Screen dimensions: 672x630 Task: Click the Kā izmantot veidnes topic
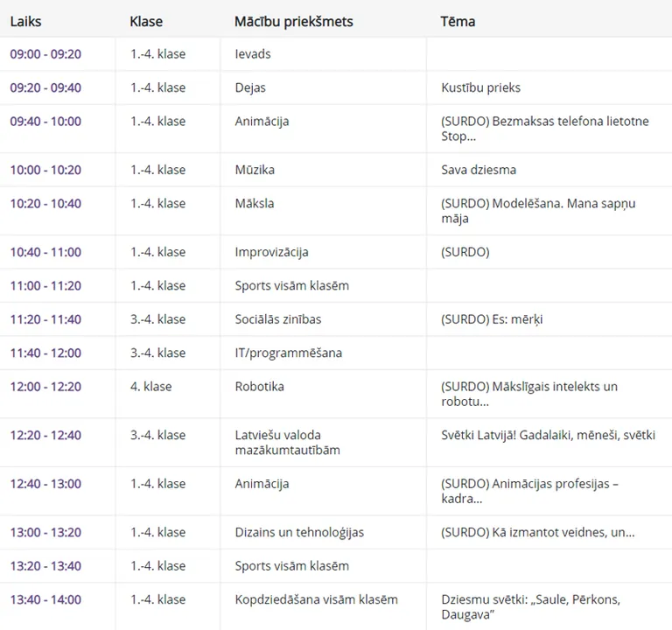(x=538, y=532)
